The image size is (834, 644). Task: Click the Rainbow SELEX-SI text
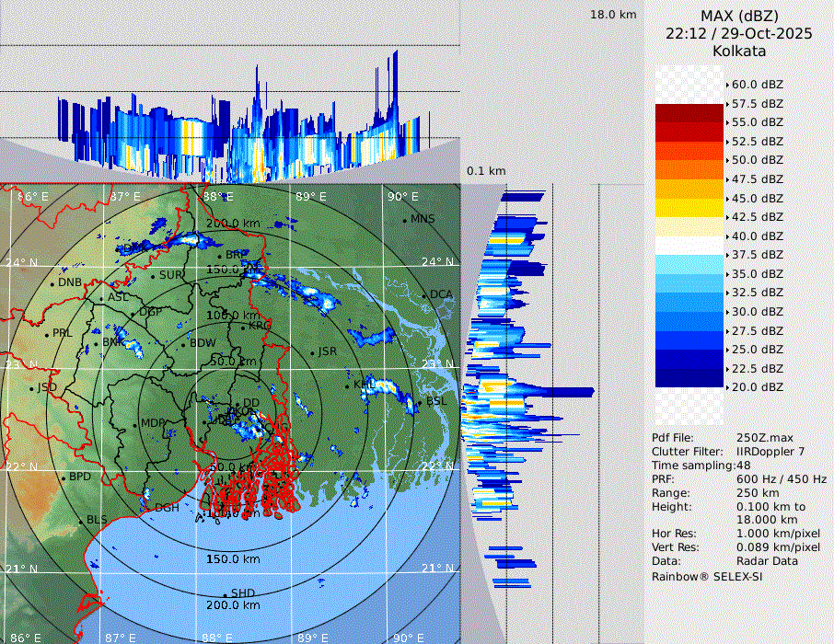(x=707, y=576)
